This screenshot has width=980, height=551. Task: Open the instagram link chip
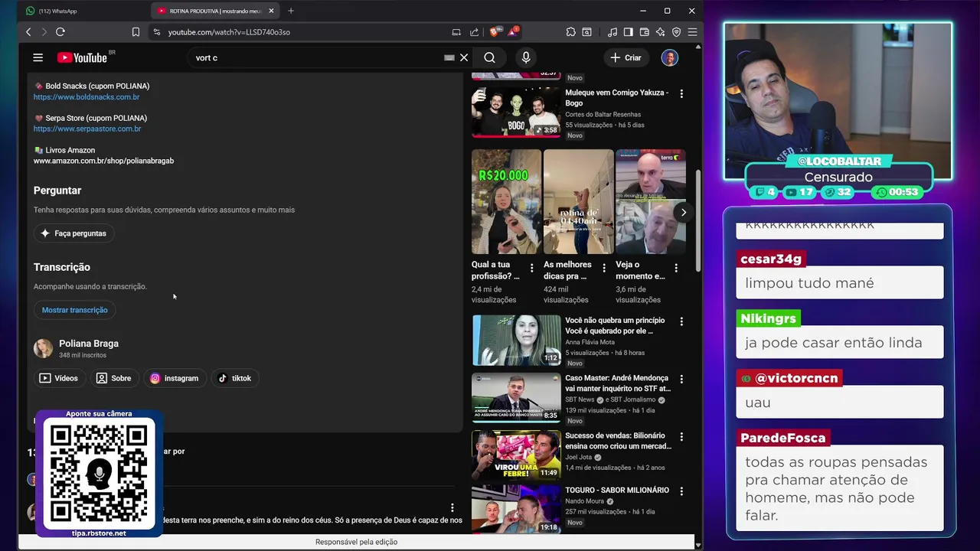pos(175,378)
